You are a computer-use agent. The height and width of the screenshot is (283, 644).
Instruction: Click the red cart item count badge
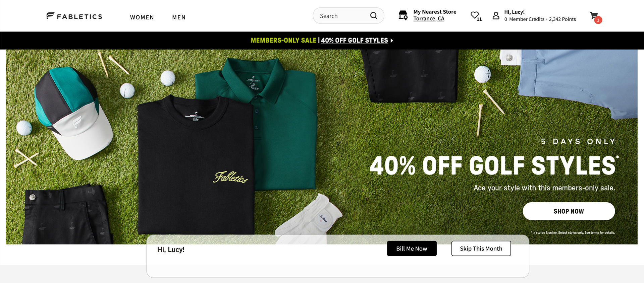click(598, 20)
